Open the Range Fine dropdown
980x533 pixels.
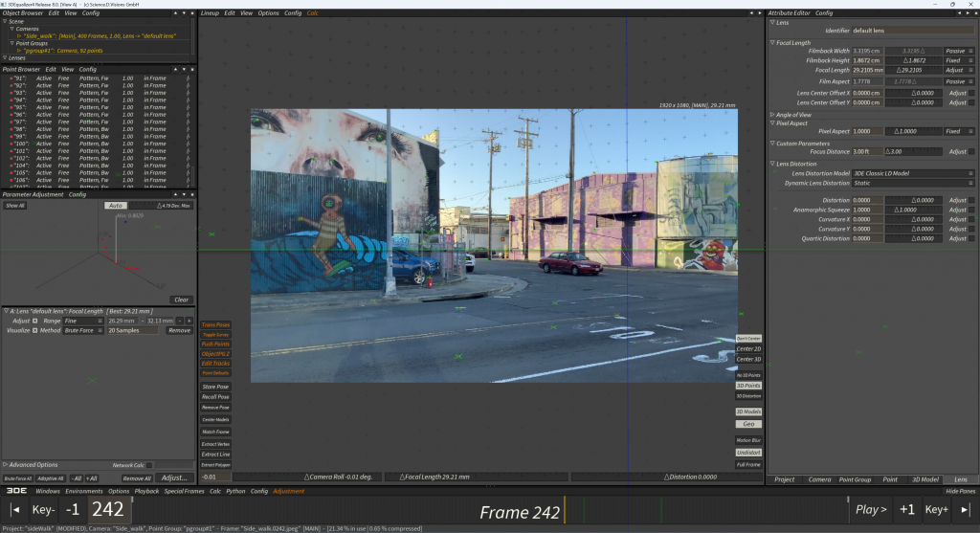83,321
